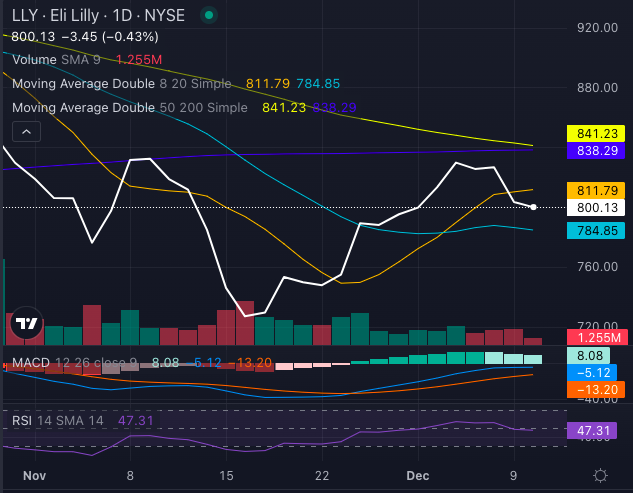Click the green market status dot
The height and width of the screenshot is (493, 633).
(x=207, y=16)
